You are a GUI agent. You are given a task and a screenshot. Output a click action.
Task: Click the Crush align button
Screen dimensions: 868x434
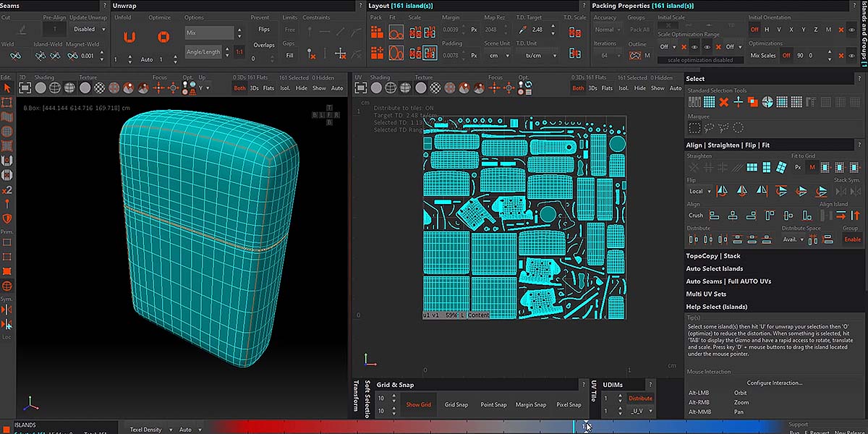pos(696,216)
